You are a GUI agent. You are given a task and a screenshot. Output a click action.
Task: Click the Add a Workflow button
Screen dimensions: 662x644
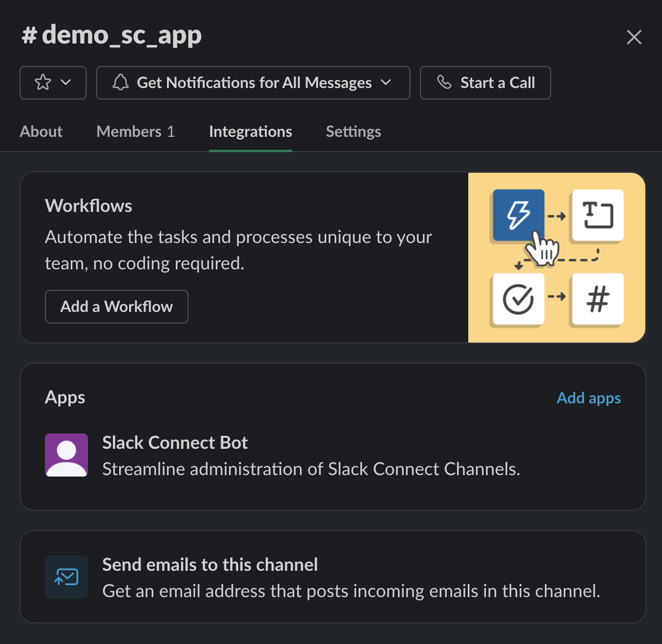(116, 307)
